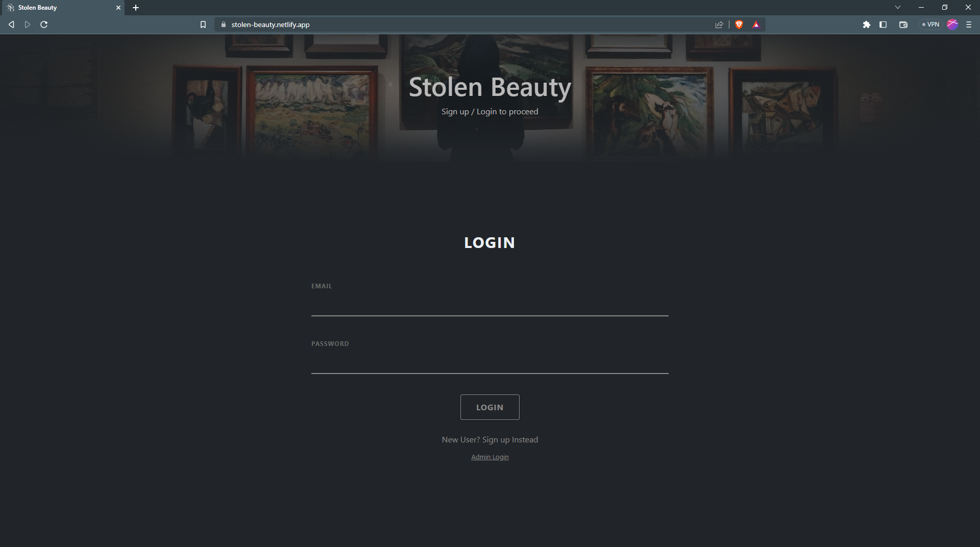Toggle the sidebar panel

[883, 24]
